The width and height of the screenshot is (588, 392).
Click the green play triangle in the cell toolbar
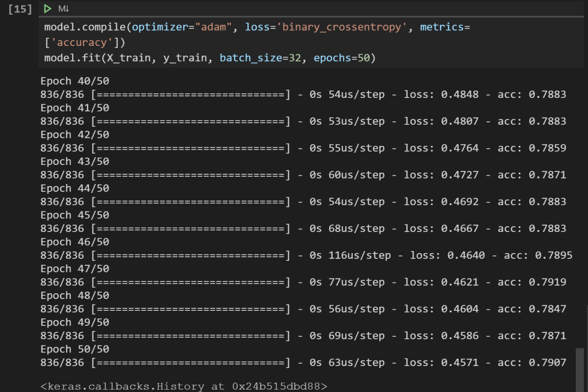click(x=48, y=8)
